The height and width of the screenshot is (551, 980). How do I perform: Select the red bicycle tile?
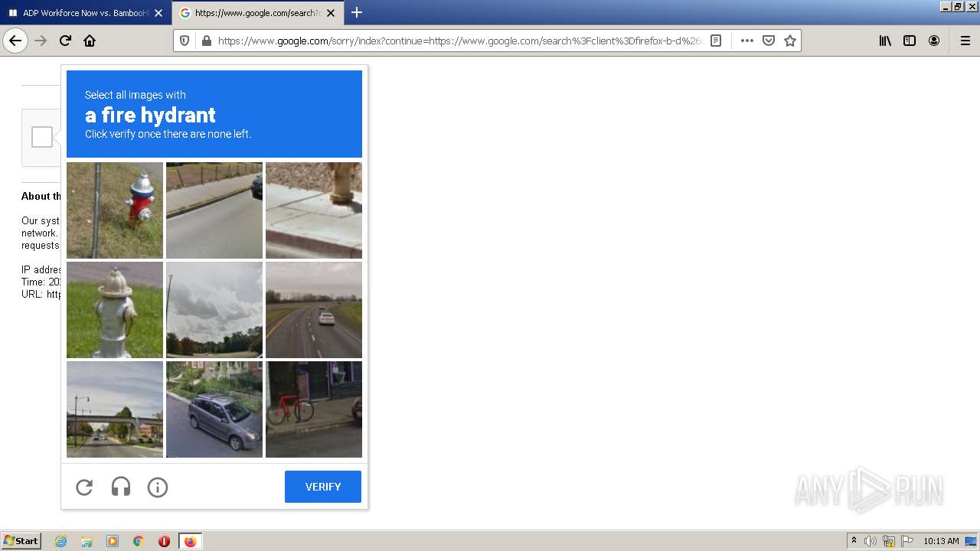[x=314, y=409]
